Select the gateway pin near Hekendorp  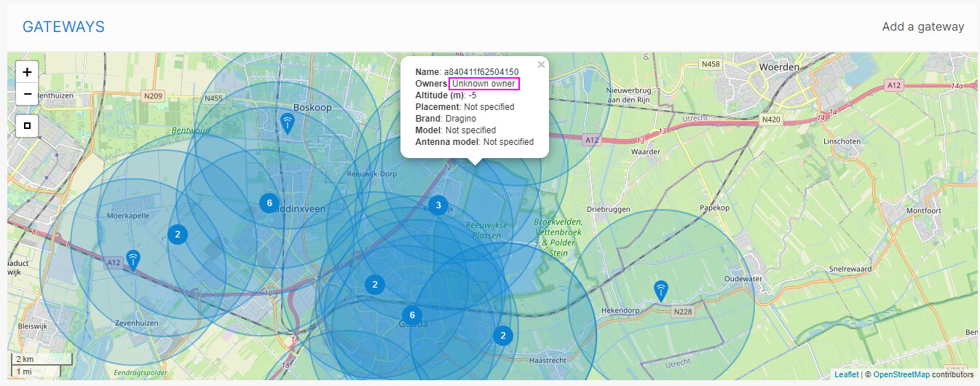tap(660, 291)
